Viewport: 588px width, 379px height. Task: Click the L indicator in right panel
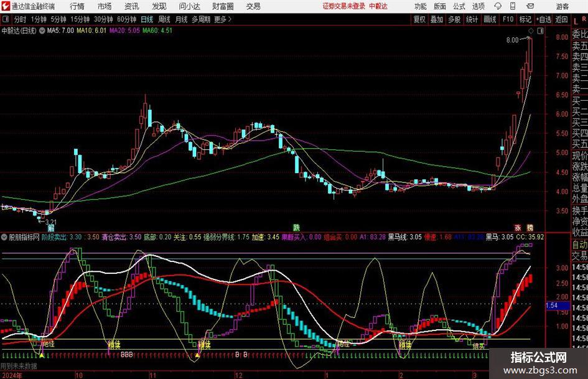pos(576,21)
